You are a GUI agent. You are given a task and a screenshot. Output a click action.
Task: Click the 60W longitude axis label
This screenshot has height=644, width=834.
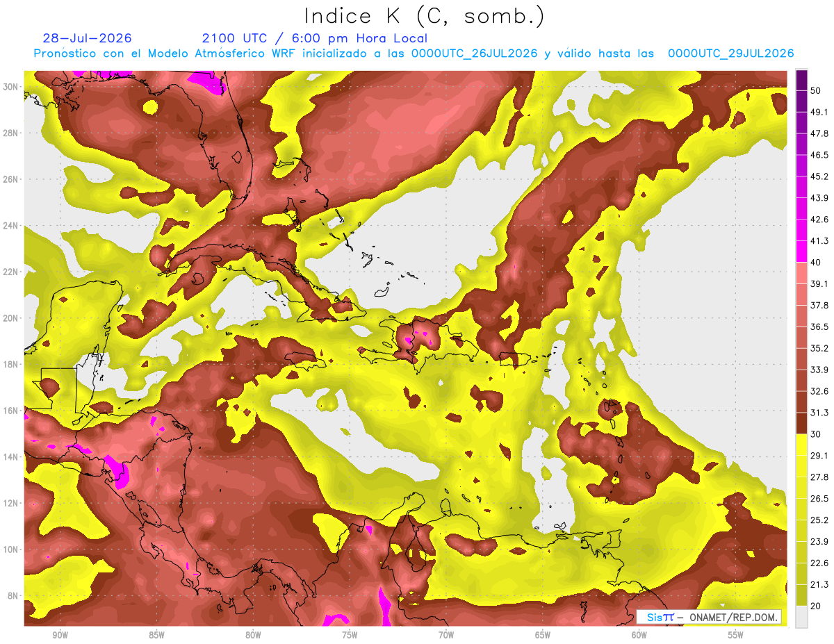tap(639, 635)
